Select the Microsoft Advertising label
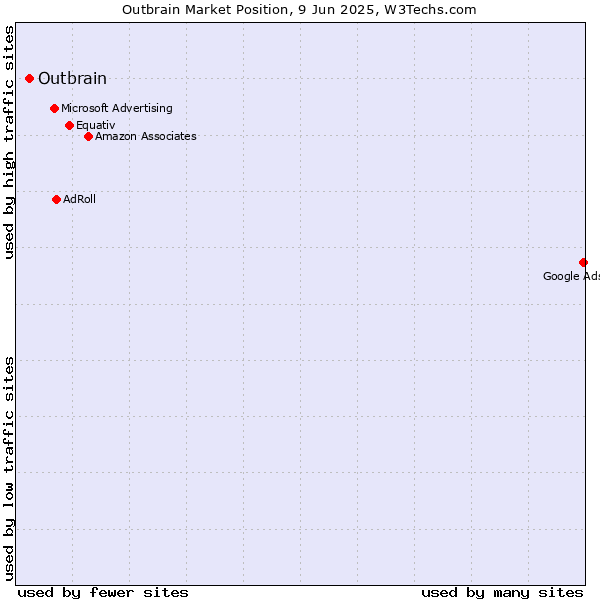 [x=117, y=108]
